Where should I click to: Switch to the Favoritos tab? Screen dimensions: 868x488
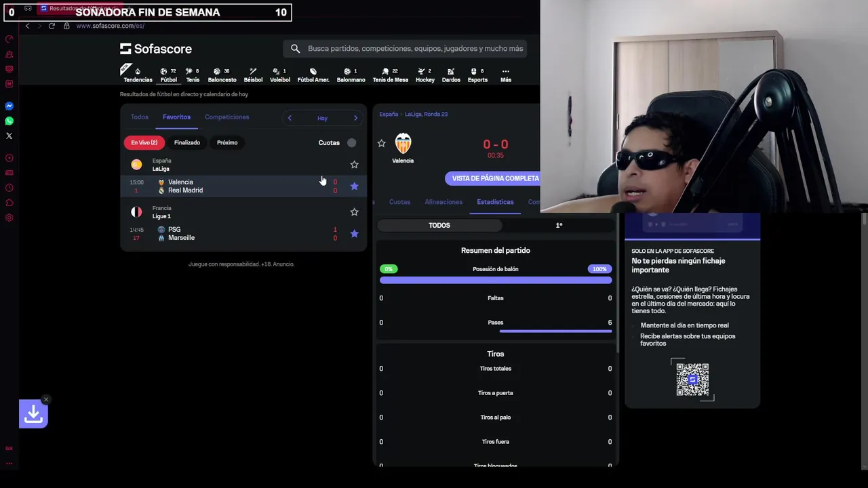point(176,117)
